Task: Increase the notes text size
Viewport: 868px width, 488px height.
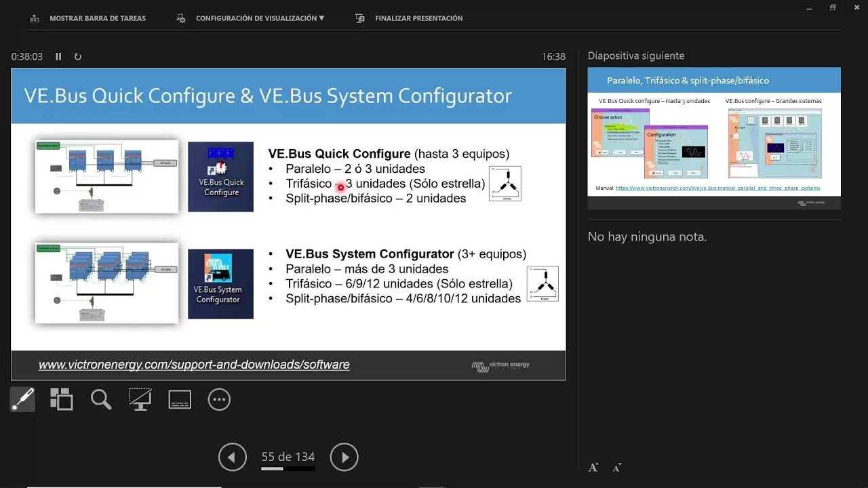Action: coord(593,468)
